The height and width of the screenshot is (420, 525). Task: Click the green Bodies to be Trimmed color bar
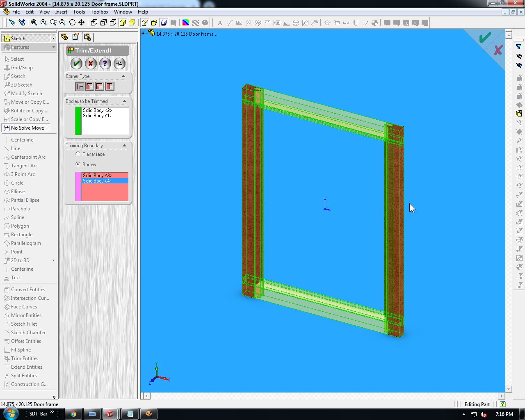78,121
